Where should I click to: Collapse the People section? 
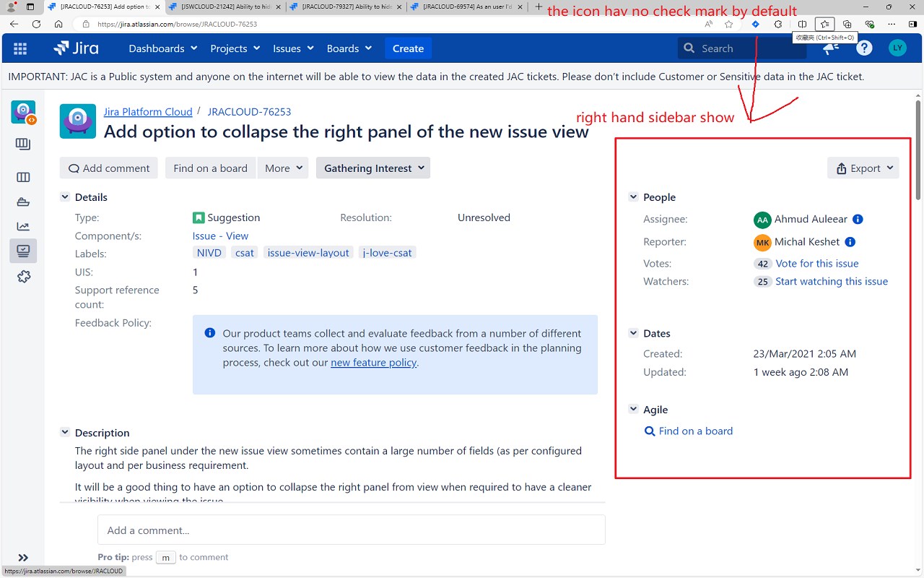(x=633, y=197)
